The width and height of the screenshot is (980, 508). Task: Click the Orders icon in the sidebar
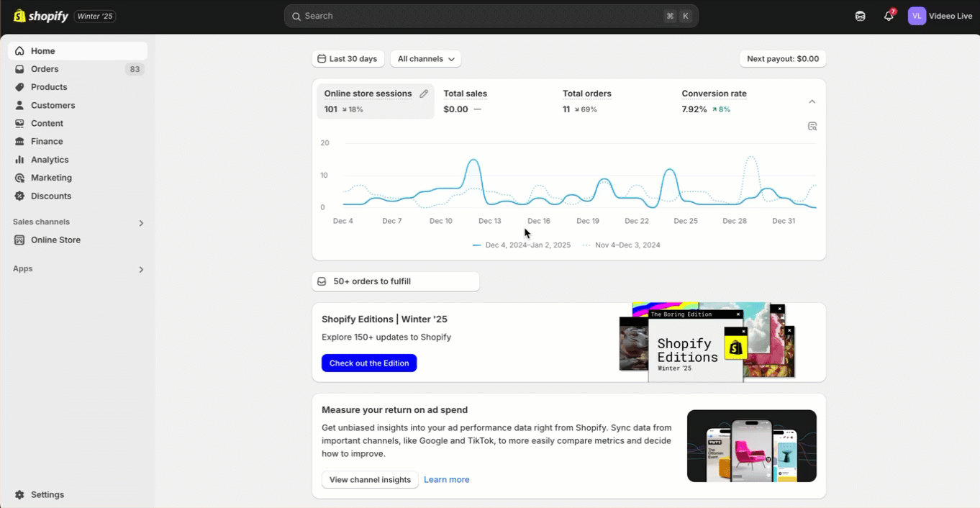(19, 69)
